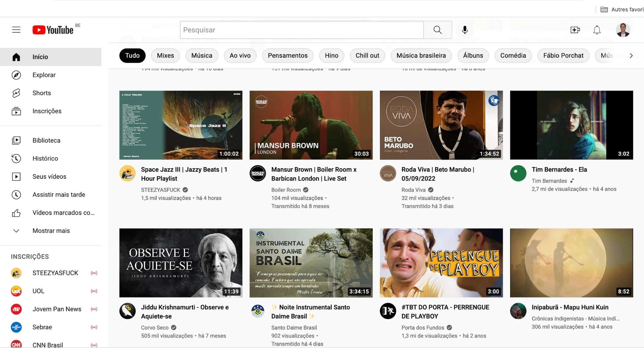Open Inipaburã Mapu Huni Kuin thumbnail

coord(571,263)
